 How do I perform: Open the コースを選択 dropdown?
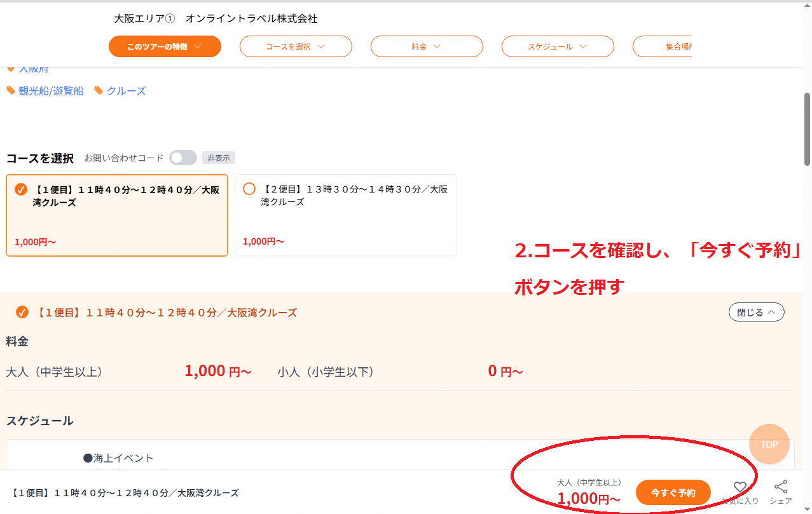[x=296, y=46]
